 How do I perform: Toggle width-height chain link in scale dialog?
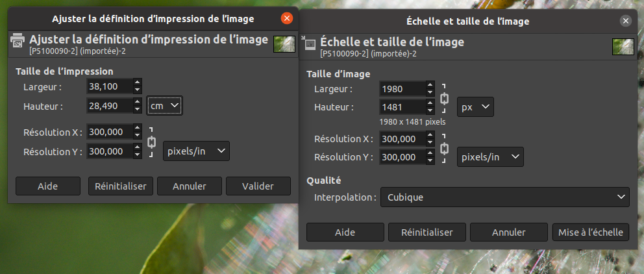click(x=443, y=98)
